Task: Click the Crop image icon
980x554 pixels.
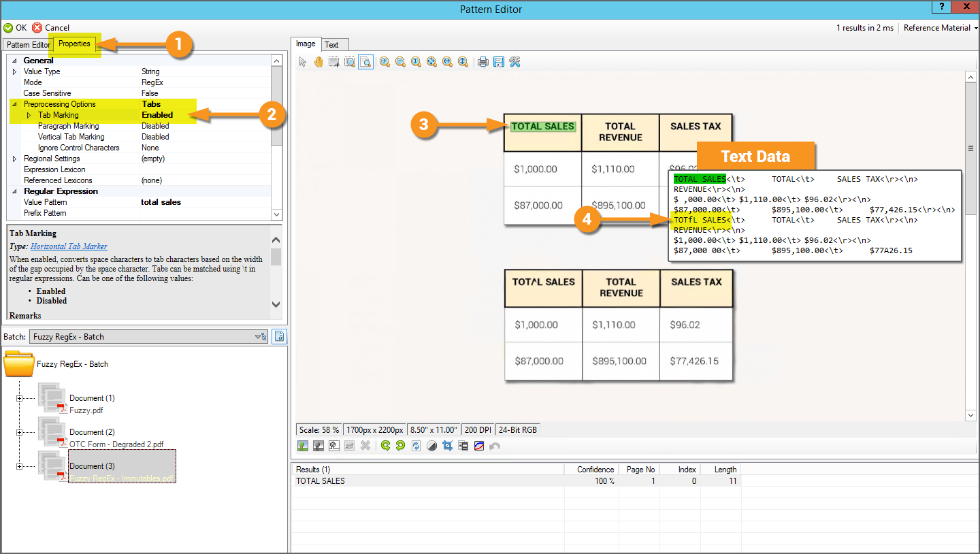Action: [447, 446]
